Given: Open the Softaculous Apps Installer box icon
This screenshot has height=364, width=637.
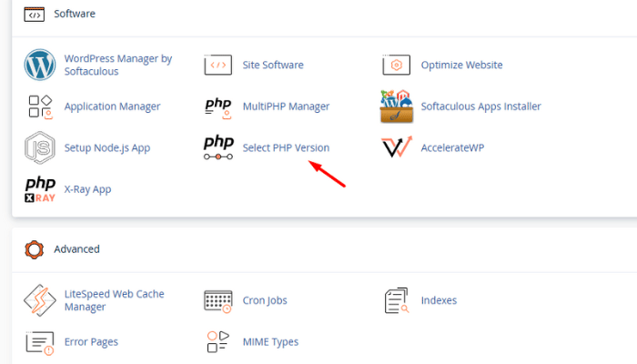Looking at the screenshot, I should pyautogui.click(x=397, y=106).
